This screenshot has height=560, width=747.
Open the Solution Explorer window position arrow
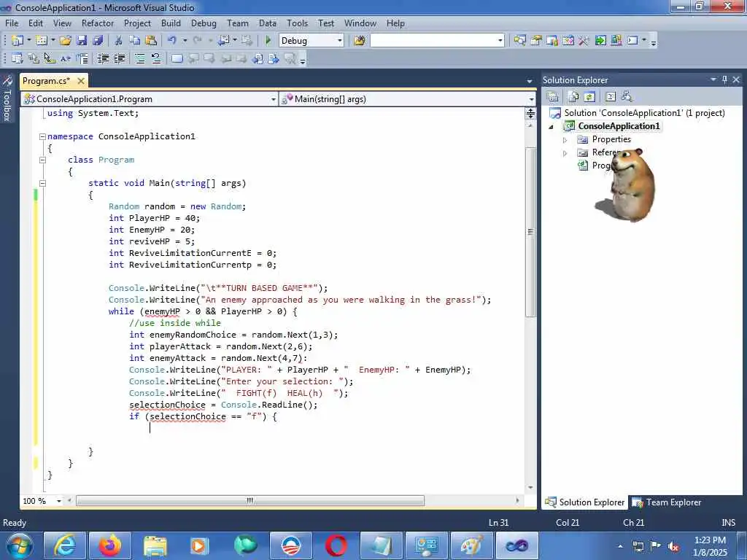(713, 79)
